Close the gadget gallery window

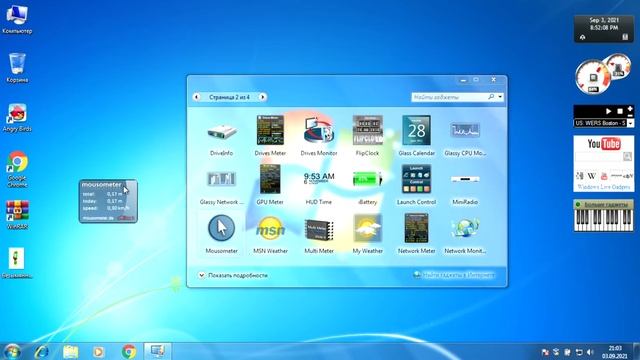coord(493,80)
